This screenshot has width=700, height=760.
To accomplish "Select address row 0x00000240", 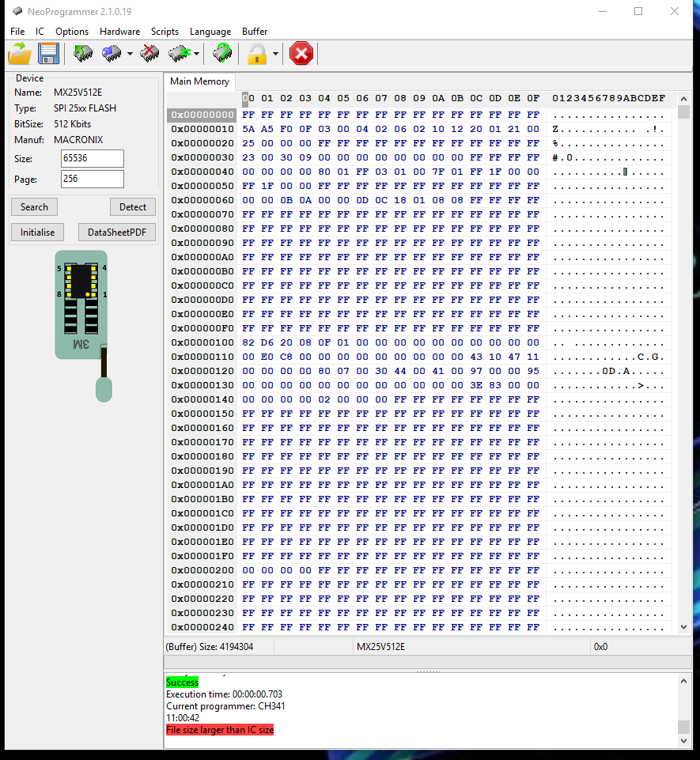I will tap(202, 627).
